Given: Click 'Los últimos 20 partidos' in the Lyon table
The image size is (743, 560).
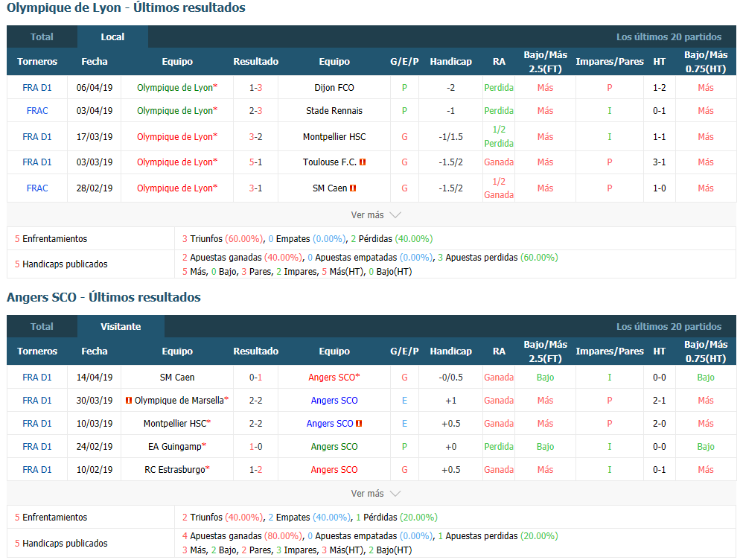Looking at the screenshot, I should pos(669,37).
